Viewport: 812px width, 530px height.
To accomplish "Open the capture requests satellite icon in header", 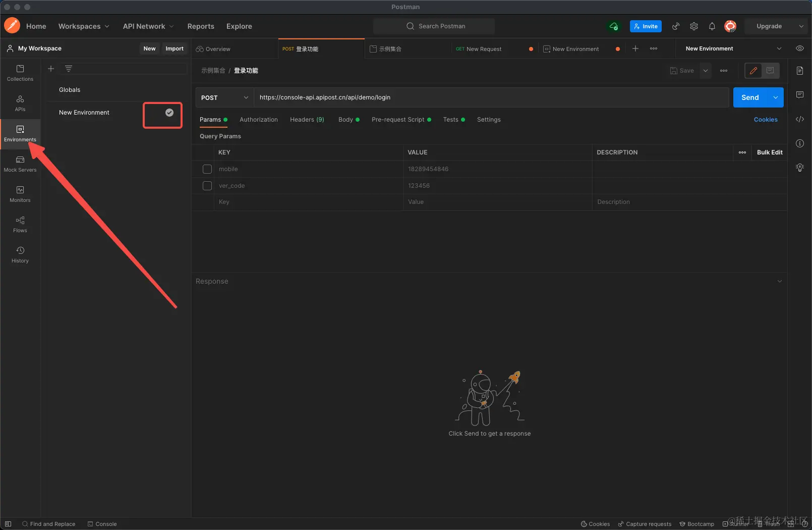I will coord(676,26).
